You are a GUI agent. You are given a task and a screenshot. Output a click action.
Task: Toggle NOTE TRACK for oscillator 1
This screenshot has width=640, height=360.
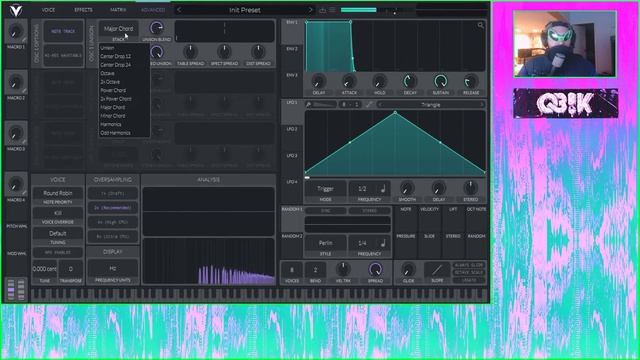[63, 31]
